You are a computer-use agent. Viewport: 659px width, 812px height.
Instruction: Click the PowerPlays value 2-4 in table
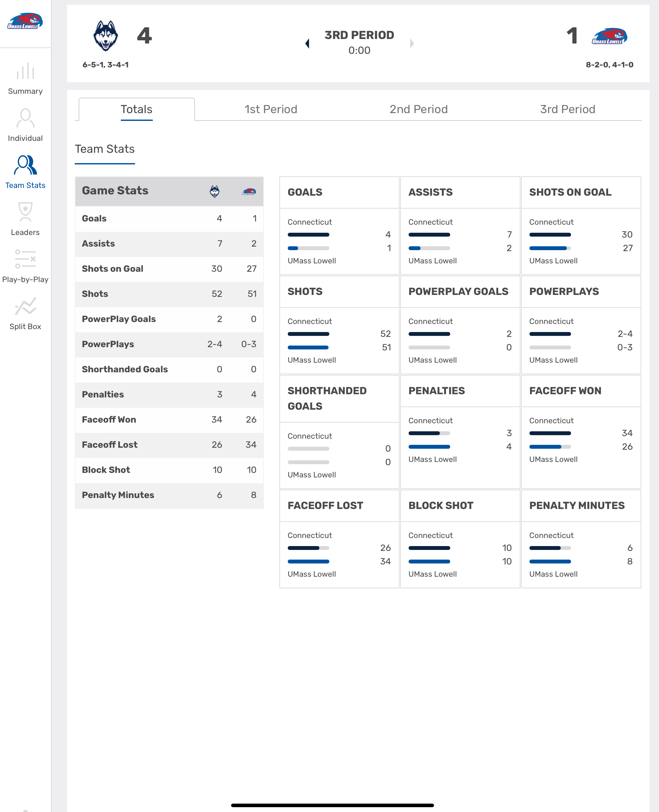[215, 344]
